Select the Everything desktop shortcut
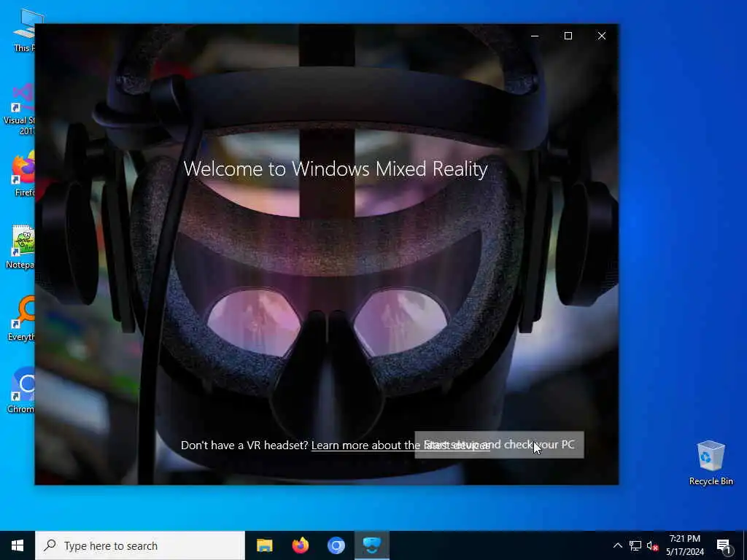The height and width of the screenshot is (560, 747). point(22,318)
